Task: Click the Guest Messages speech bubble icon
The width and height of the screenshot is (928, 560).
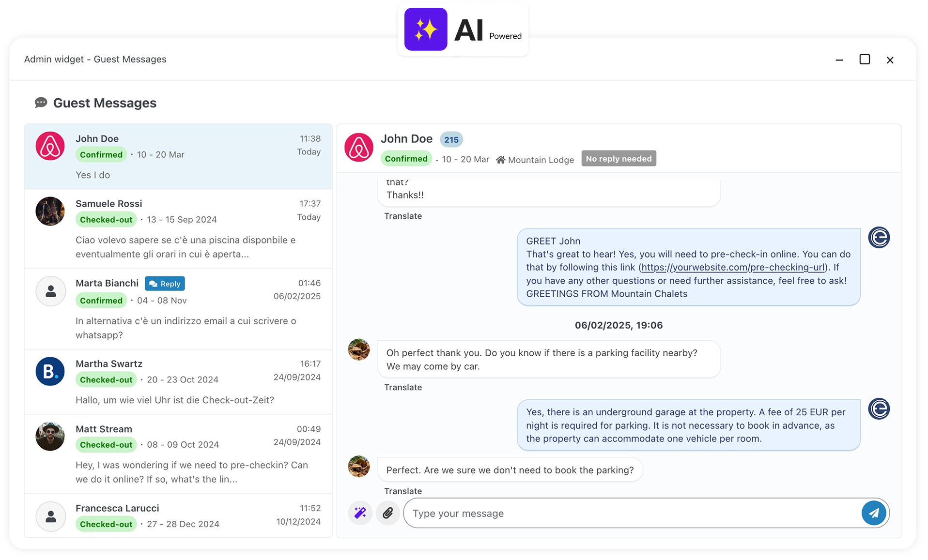Action: (41, 103)
